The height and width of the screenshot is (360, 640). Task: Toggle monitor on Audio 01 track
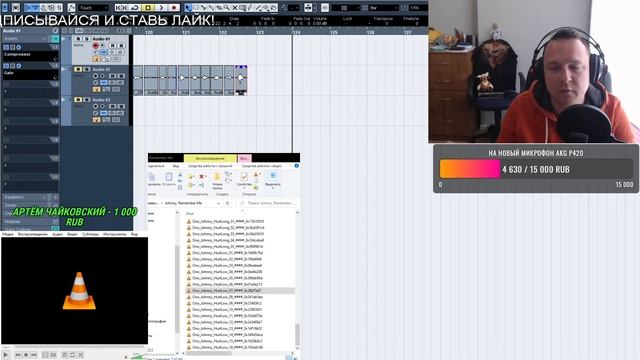point(103,45)
